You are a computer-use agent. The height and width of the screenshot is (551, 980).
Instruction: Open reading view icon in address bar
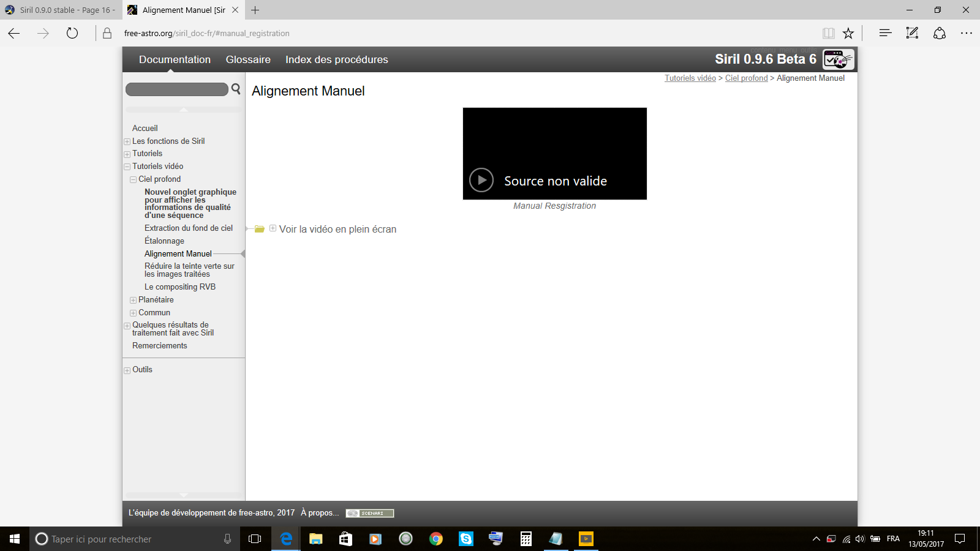(828, 33)
